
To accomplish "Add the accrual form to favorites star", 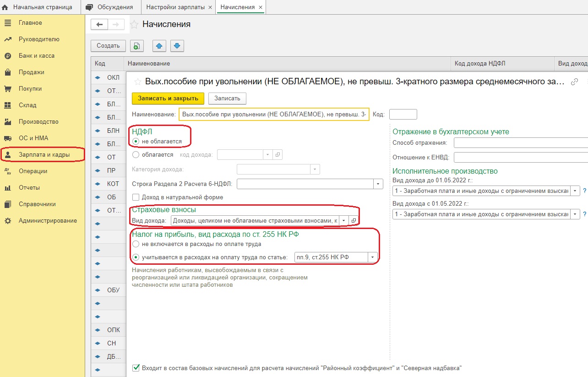I will click(137, 82).
